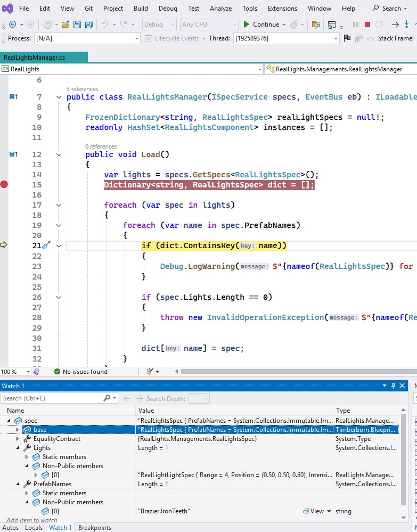This screenshot has width=417, height=532.
Task: Click the 0 references CodeLens link
Action: 101,146
